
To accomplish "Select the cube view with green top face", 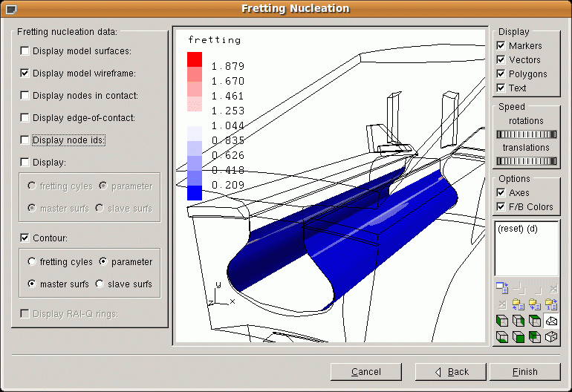I will coord(534,321).
